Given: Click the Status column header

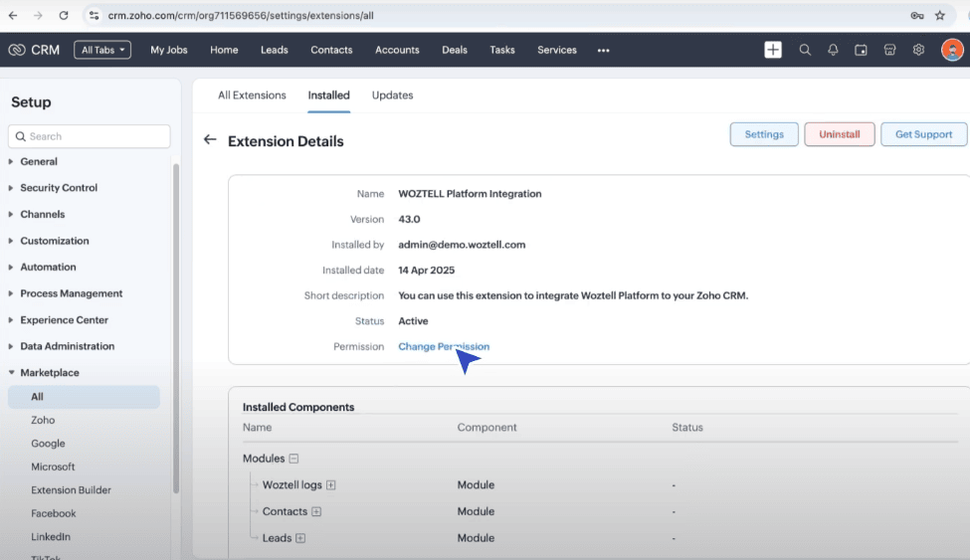Looking at the screenshot, I should pyautogui.click(x=687, y=428).
